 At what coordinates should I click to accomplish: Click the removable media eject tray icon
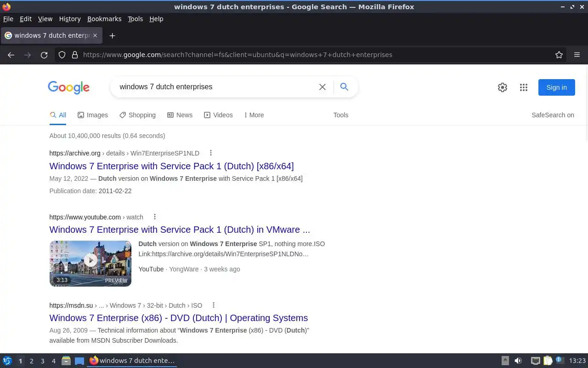coord(505,361)
